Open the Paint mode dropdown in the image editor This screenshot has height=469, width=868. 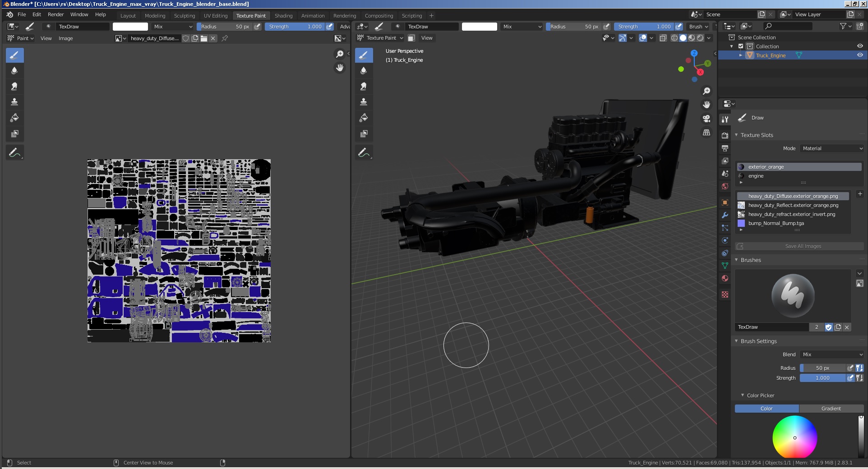21,38
